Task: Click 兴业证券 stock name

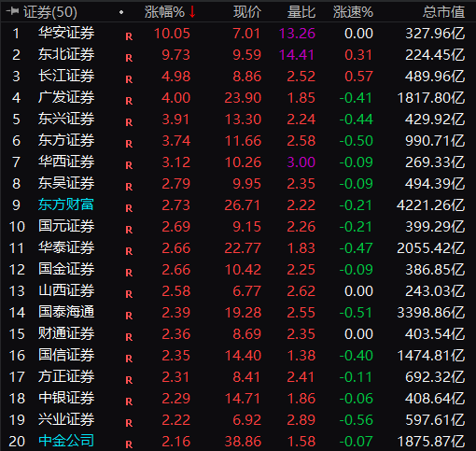Action: (x=66, y=419)
